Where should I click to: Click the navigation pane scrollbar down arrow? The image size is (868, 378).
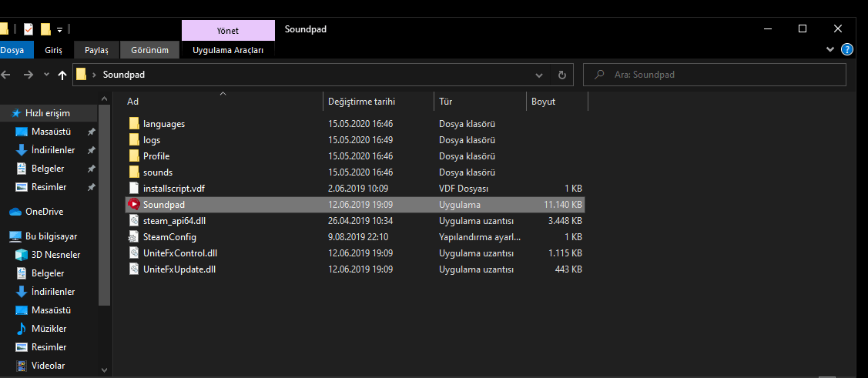(104, 370)
